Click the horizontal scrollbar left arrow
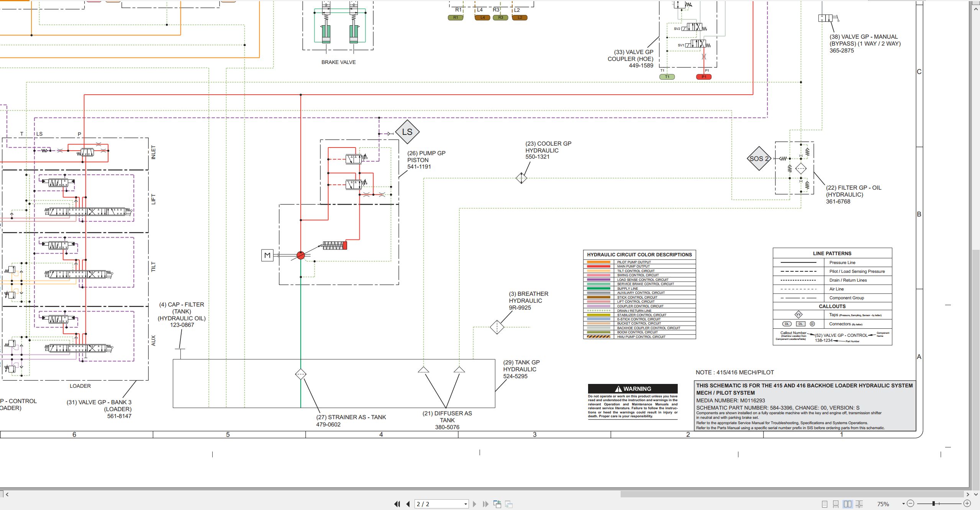Screen dimensions: 980x510 [x=7, y=494]
